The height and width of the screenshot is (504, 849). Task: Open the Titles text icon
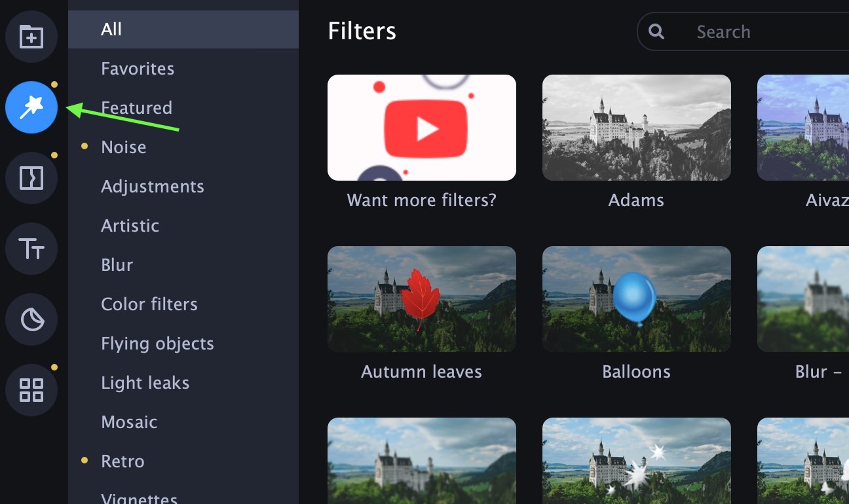(x=31, y=249)
